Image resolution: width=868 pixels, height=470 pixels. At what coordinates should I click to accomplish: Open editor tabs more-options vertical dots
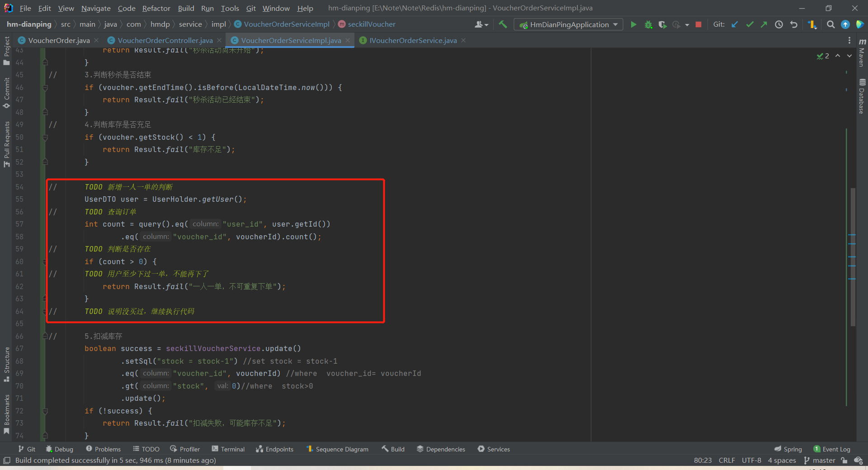pyautogui.click(x=849, y=40)
